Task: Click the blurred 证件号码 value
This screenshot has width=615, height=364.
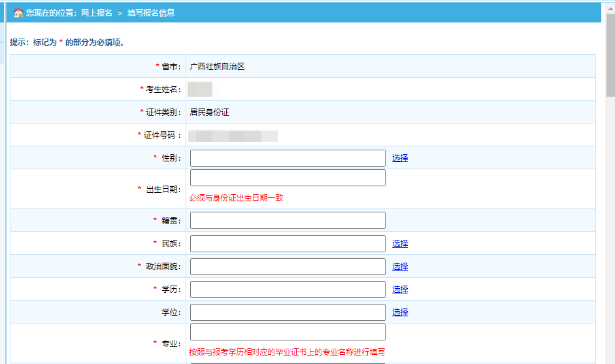Action: click(x=233, y=136)
